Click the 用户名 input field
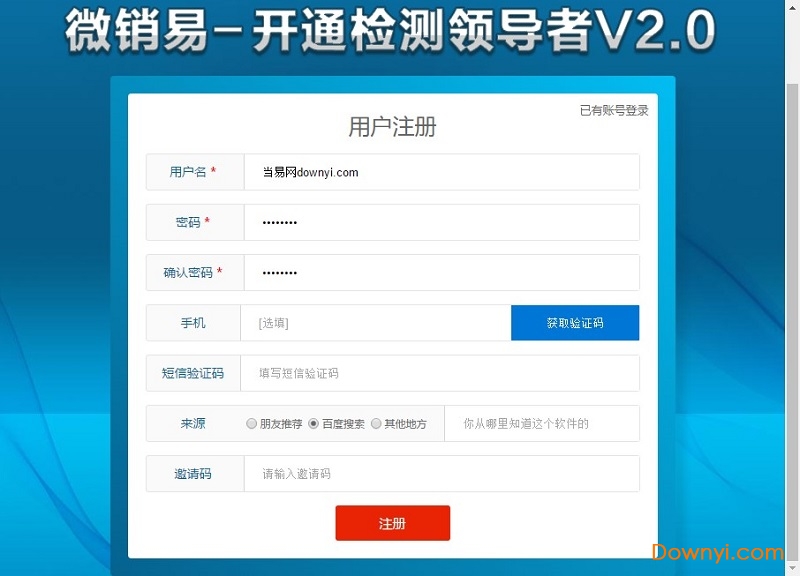 [x=441, y=172]
